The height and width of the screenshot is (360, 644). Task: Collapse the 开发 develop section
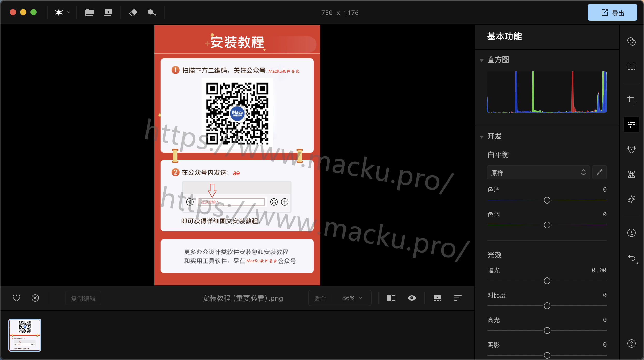point(482,137)
